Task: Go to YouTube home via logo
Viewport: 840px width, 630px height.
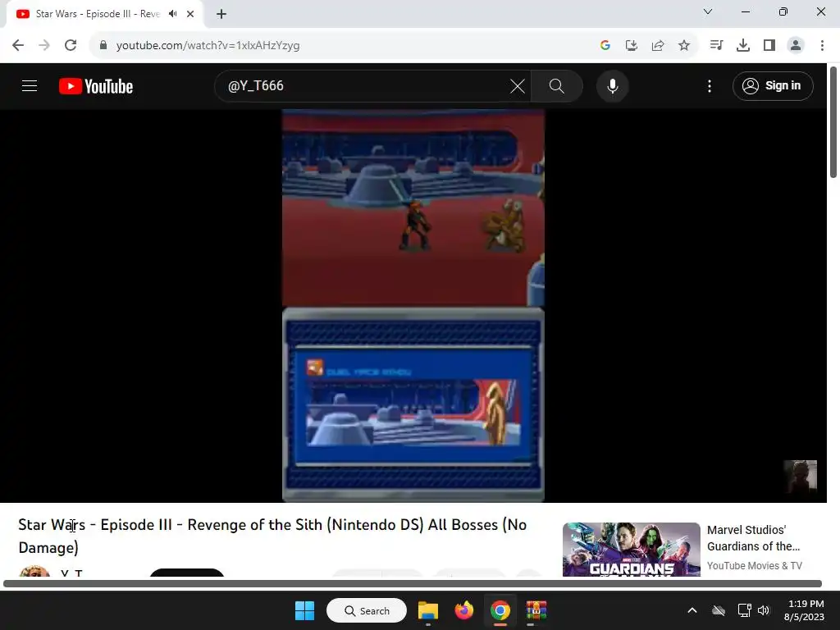Action: pyautogui.click(x=96, y=86)
